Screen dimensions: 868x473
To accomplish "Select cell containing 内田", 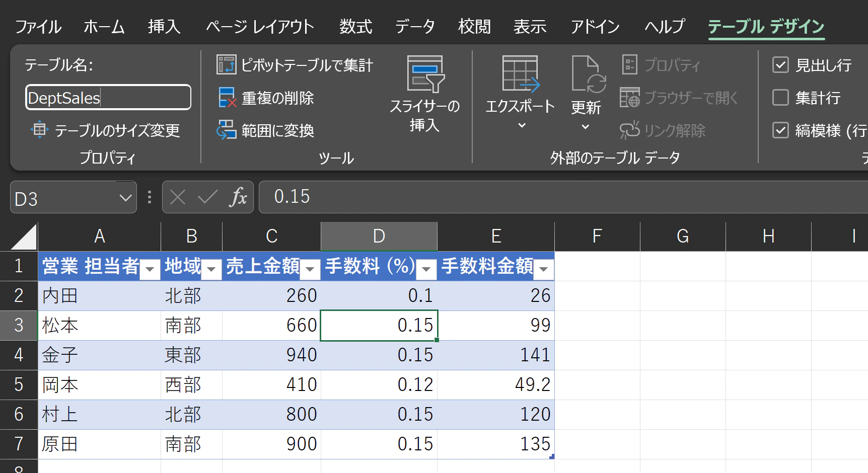I will point(100,296).
